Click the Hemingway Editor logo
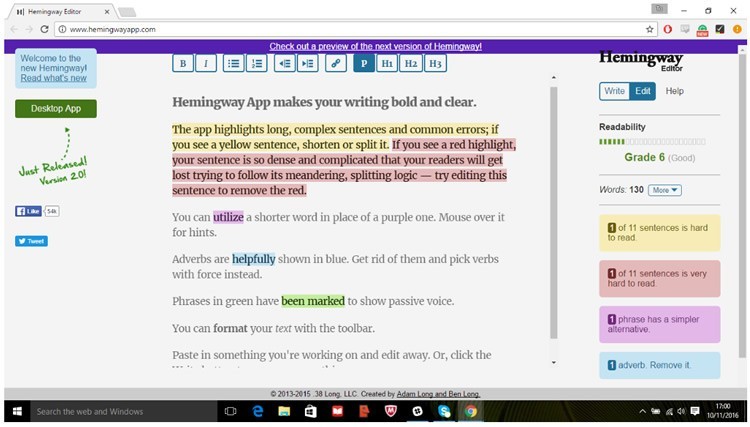Screen dimensions: 750x427 coord(641,61)
